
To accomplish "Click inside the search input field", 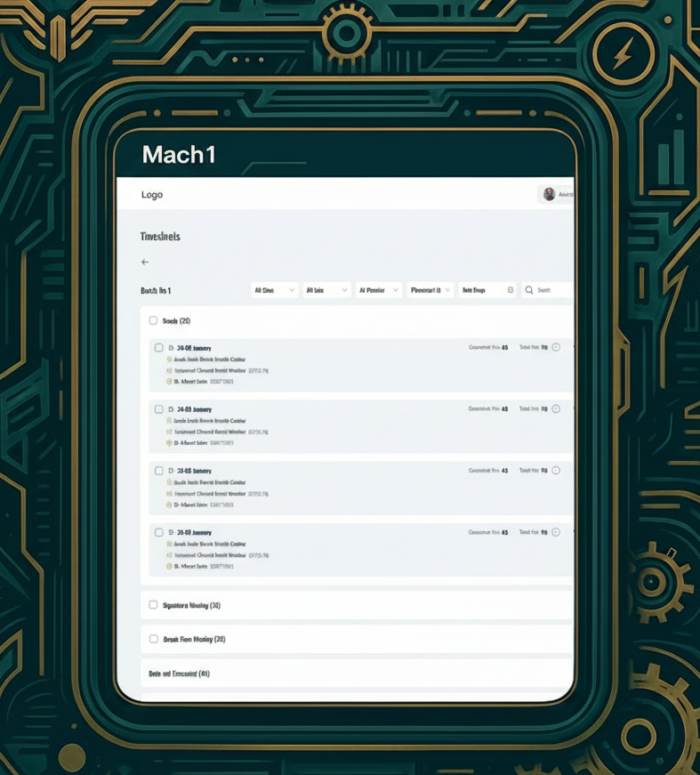I will 547,290.
